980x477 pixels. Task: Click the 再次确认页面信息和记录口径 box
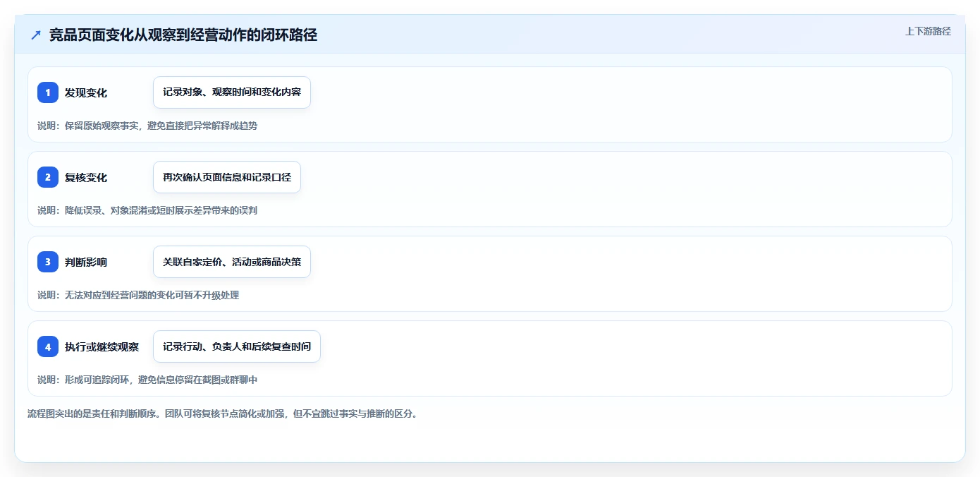(x=227, y=177)
